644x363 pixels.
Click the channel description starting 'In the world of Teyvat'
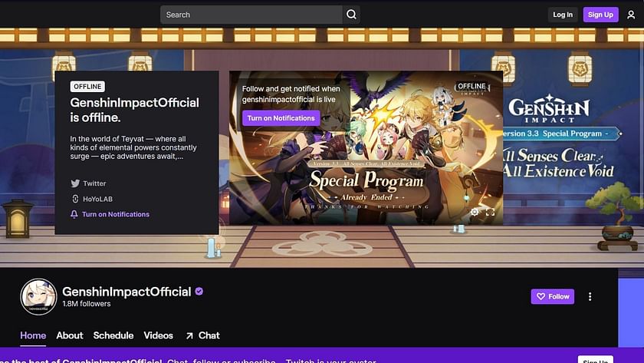tap(133, 147)
